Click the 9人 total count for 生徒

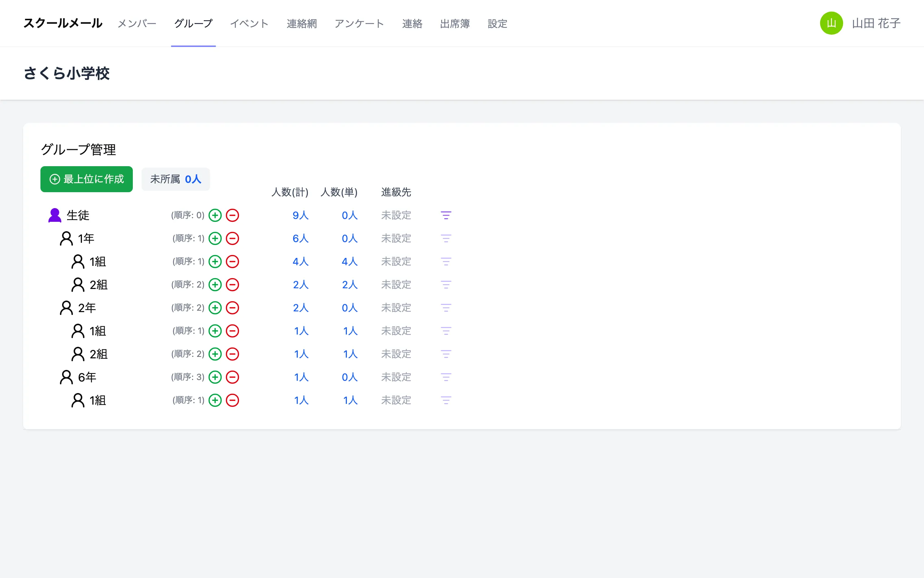(301, 215)
